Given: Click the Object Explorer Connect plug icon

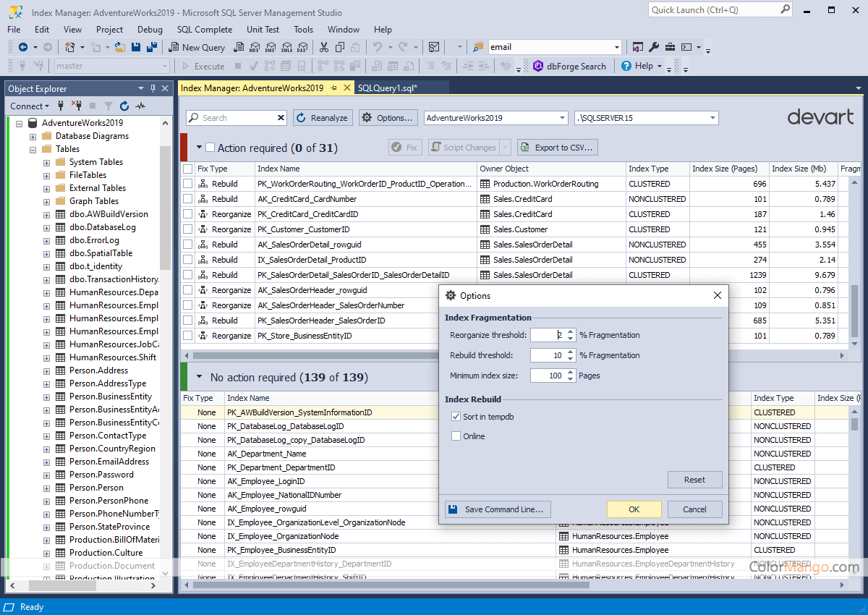Looking at the screenshot, I should pyautogui.click(x=61, y=106).
